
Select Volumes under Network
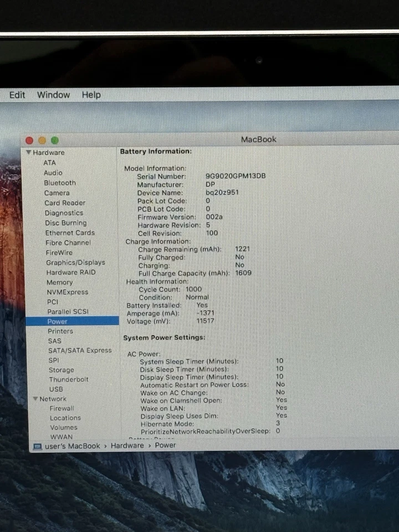(x=64, y=427)
